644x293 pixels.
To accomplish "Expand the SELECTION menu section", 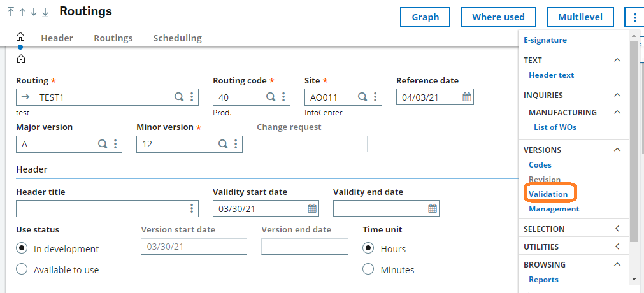I will (573, 229).
